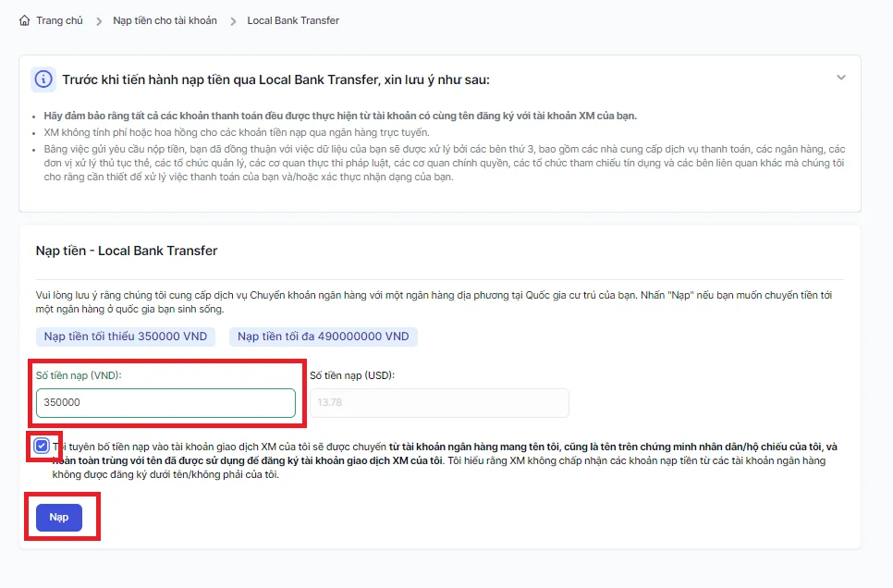Viewport: 893px width, 588px height.
Task: Open Trang chủ breadcrumb link
Action: 59,20
